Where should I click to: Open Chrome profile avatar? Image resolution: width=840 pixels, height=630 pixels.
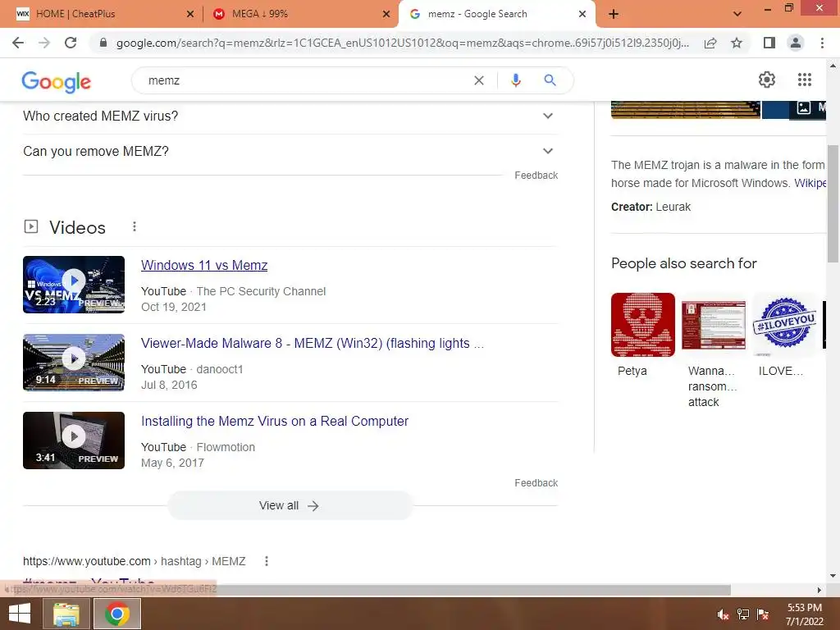tap(796, 43)
